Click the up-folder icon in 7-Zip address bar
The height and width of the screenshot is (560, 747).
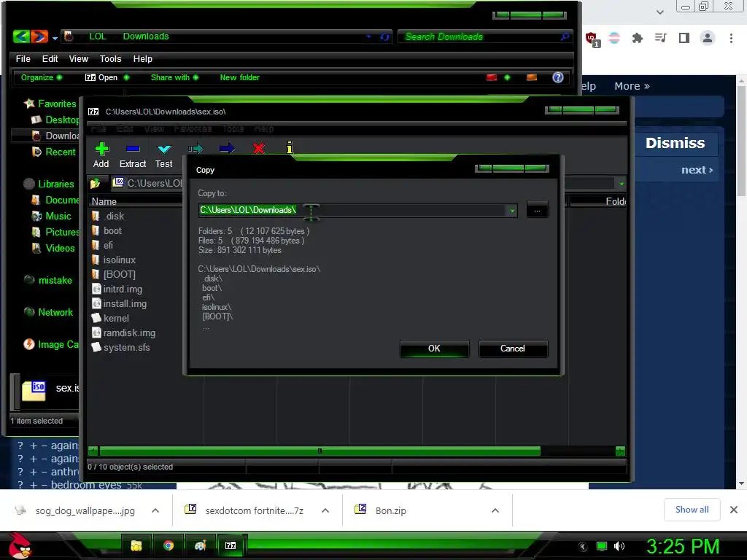(x=96, y=183)
